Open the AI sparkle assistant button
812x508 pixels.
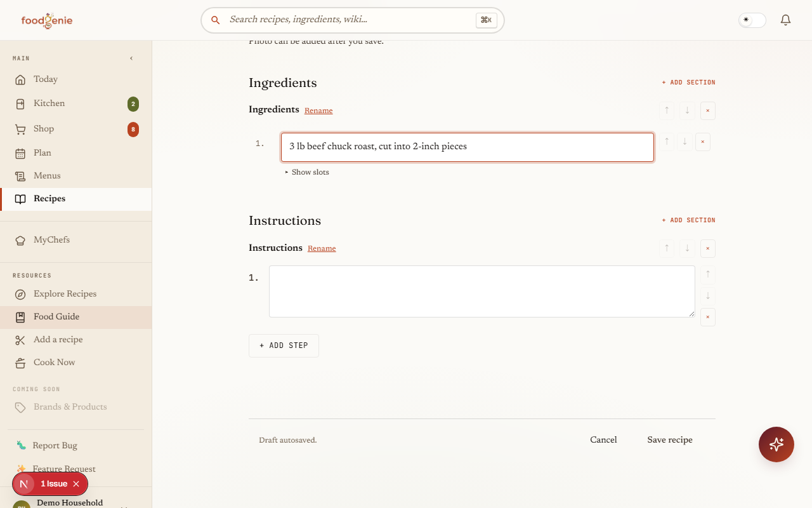point(776,444)
